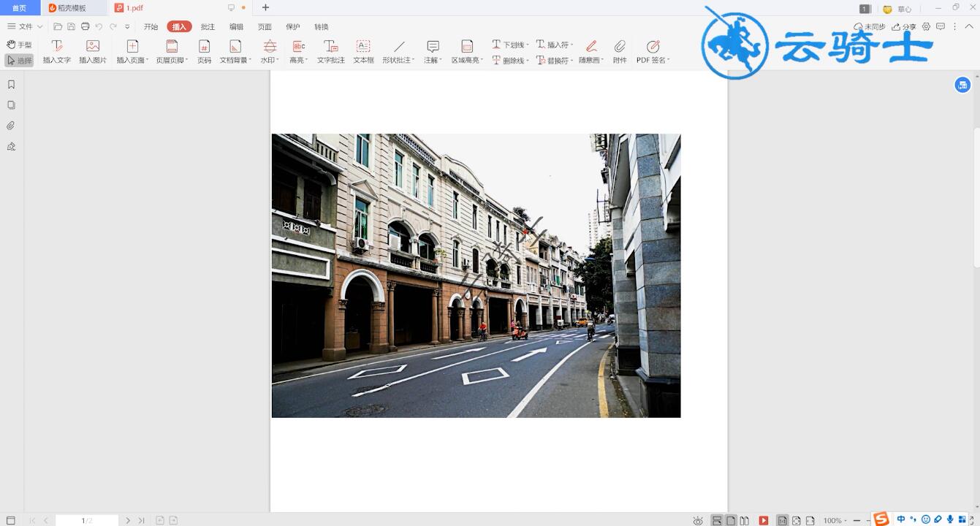The image size is (980, 526).
Task: Switch to the 插入 ribbon tab
Action: point(179,27)
